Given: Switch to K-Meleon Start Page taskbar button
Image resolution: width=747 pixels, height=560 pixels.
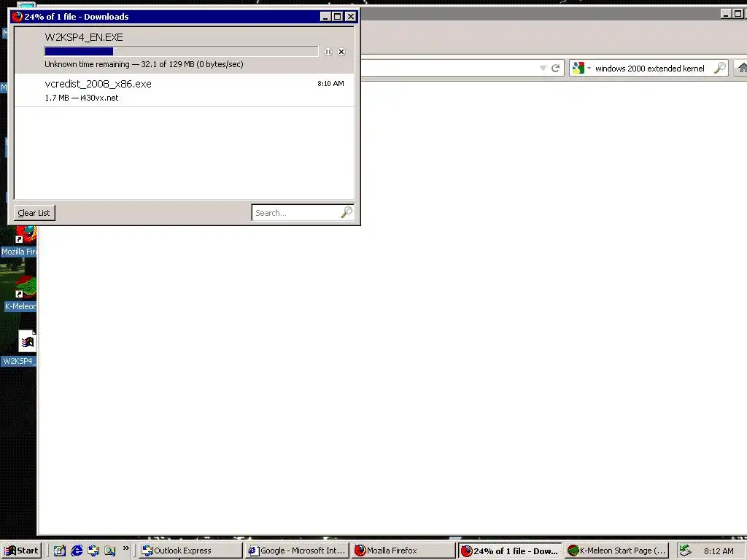Looking at the screenshot, I should [617, 551].
